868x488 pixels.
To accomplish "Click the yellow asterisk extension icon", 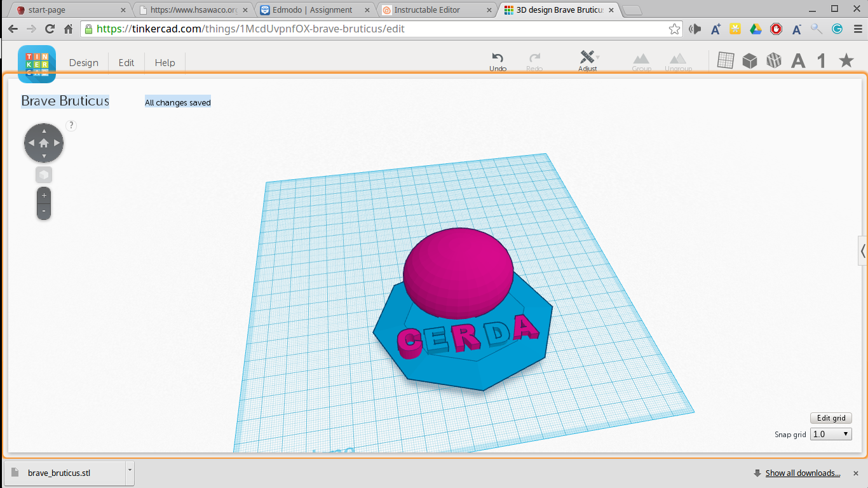I will [735, 29].
